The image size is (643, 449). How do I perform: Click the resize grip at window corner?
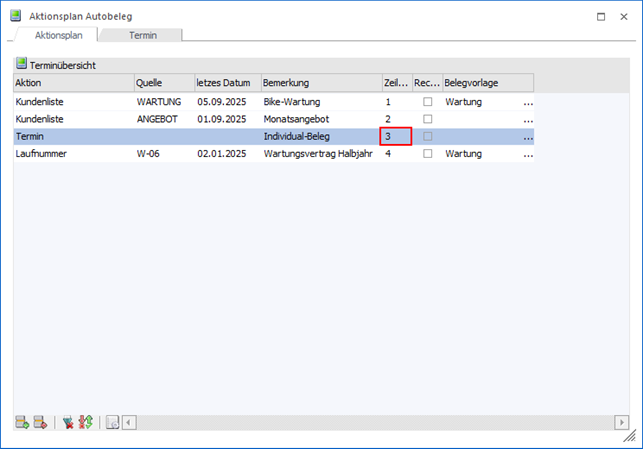click(629, 436)
